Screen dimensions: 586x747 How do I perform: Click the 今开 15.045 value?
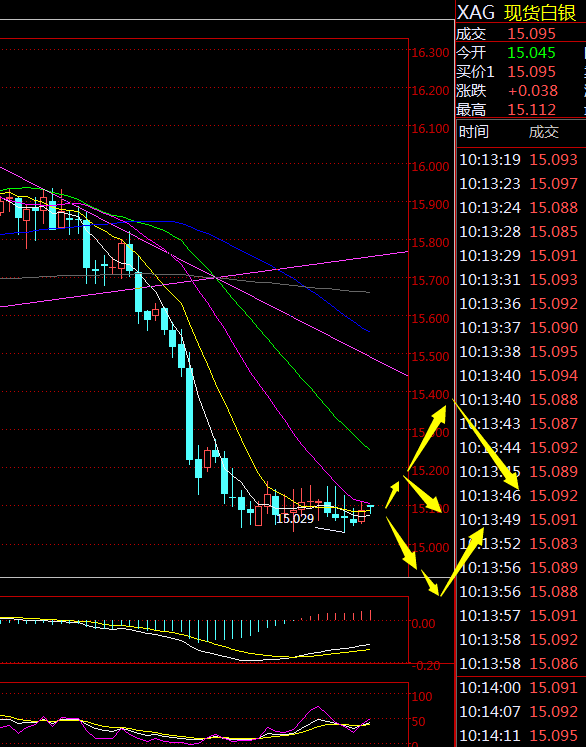[x=531, y=52]
